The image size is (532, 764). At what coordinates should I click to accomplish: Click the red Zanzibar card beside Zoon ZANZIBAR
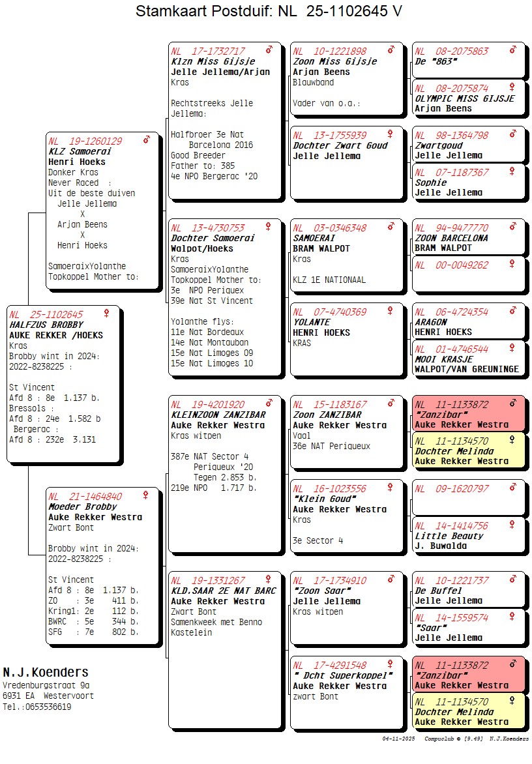tap(467, 414)
